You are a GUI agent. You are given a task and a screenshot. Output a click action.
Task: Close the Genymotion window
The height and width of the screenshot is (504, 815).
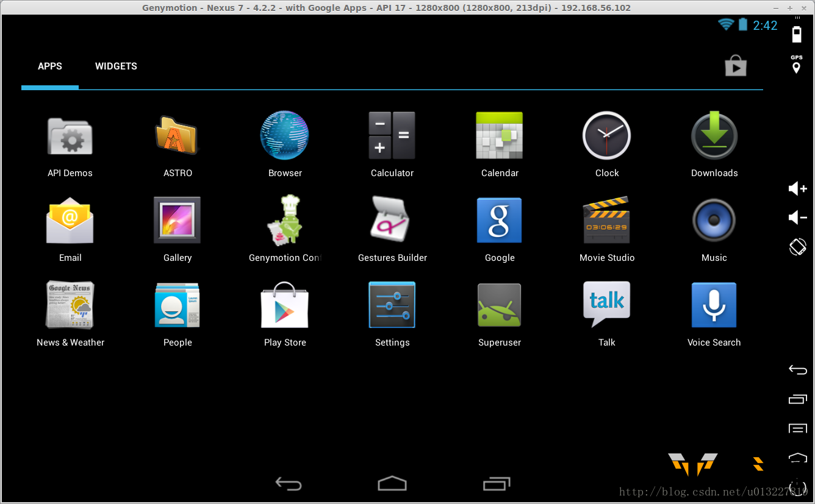coord(803,8)
